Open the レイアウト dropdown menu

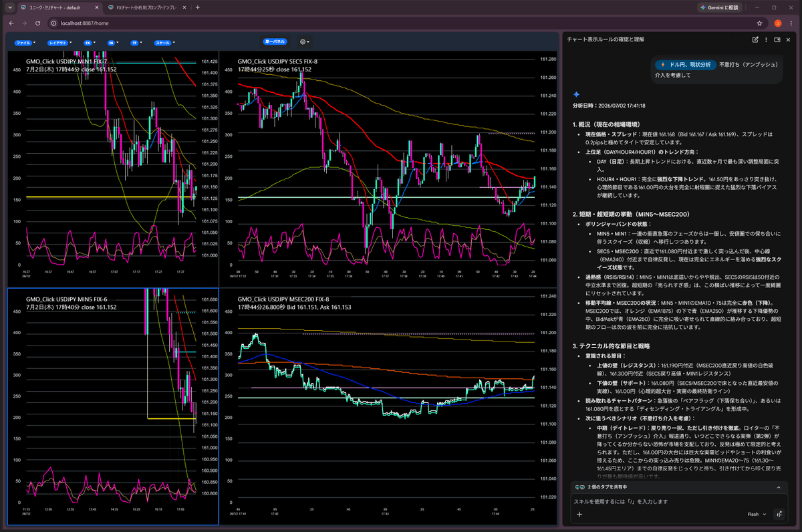click(61, 42)
